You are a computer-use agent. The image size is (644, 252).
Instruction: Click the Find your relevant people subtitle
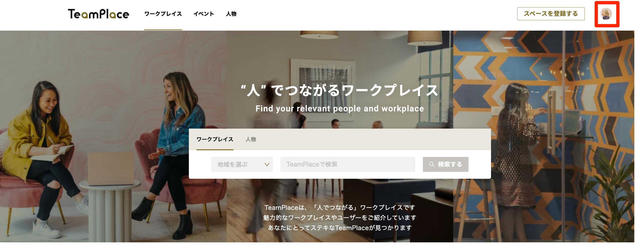point(339,109)
